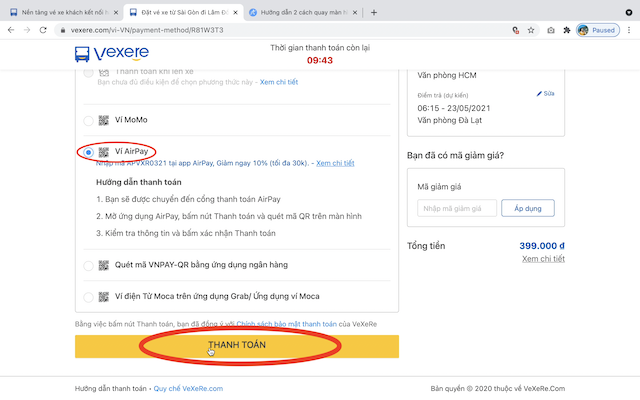
Task: Click the translate icon in address bar
Action: coord(516,30)
